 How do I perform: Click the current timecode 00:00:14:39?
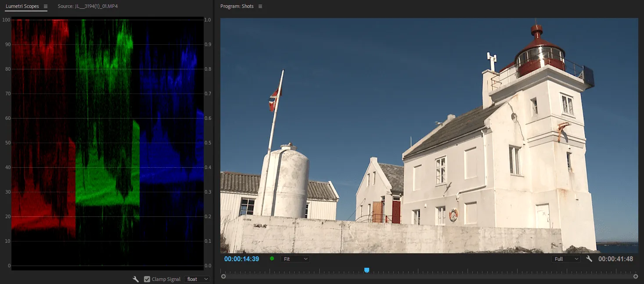coord(241,259)
